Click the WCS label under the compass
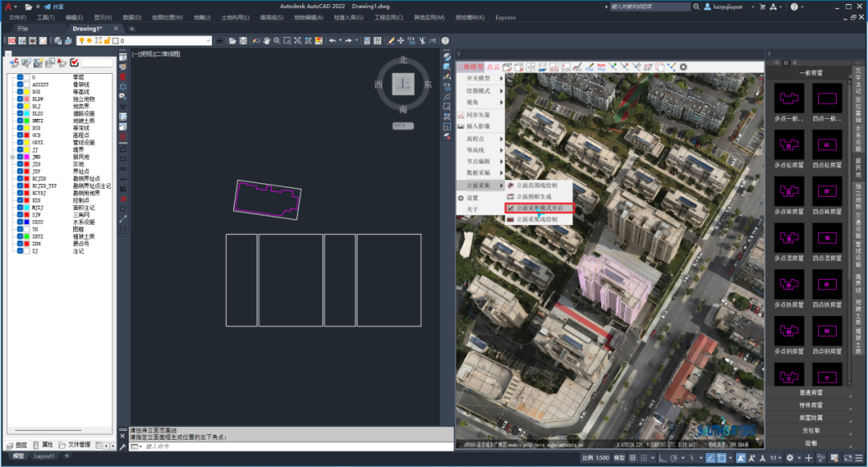The width and height of the screenshot is (868, 467). click(x=403, y=126)
